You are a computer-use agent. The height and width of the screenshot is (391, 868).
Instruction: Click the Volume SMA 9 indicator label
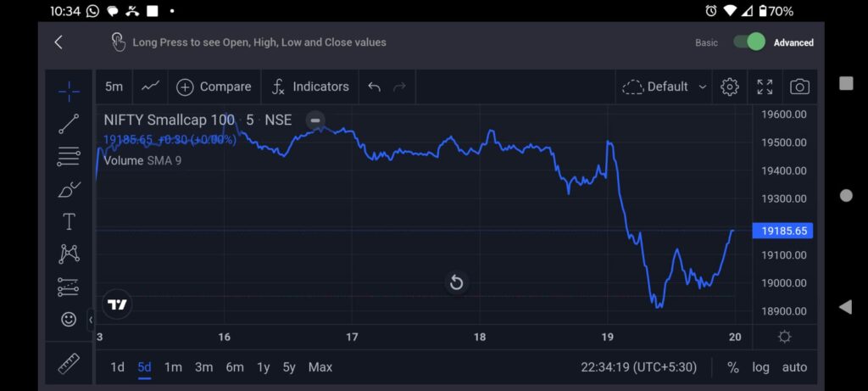coord(142,160)
